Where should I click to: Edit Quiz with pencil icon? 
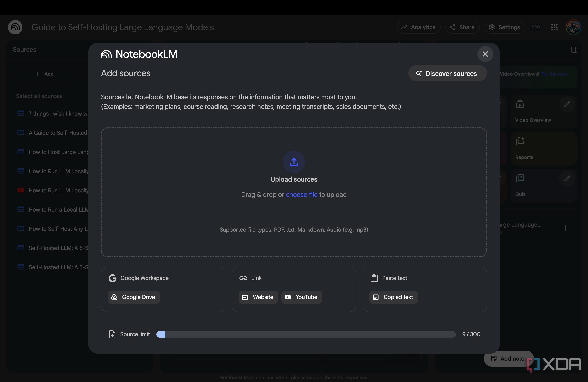coord(567,178)
